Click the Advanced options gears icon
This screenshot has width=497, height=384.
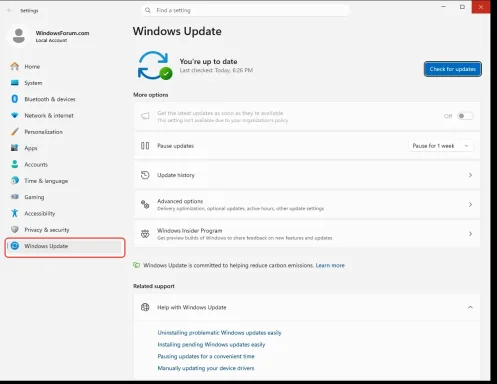coord(145,204)
